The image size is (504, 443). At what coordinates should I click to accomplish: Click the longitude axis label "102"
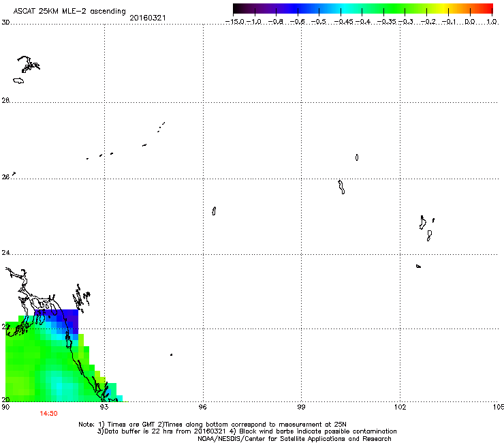pyautogui.click(x=400, y=407)
